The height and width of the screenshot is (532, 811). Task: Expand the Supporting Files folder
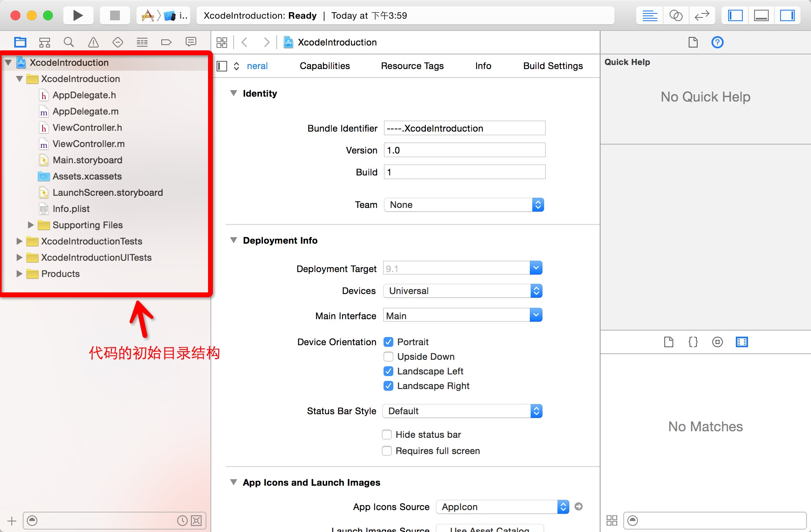pos(31,225)
